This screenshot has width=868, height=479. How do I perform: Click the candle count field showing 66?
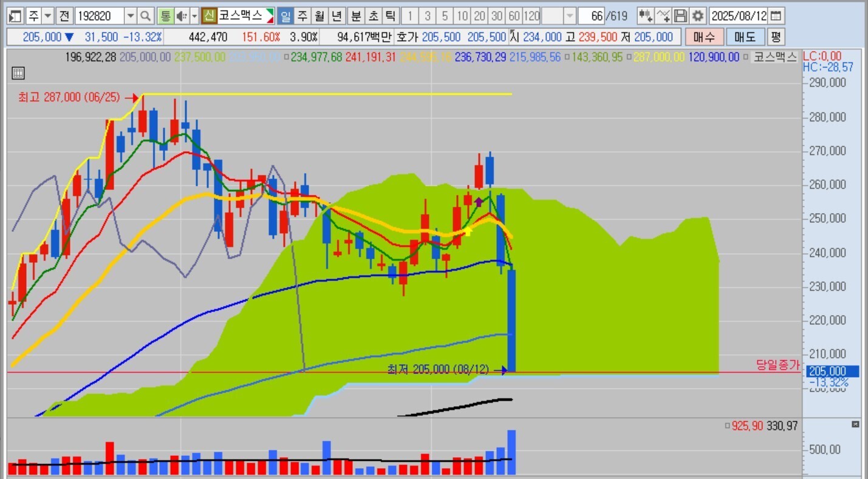592,15
